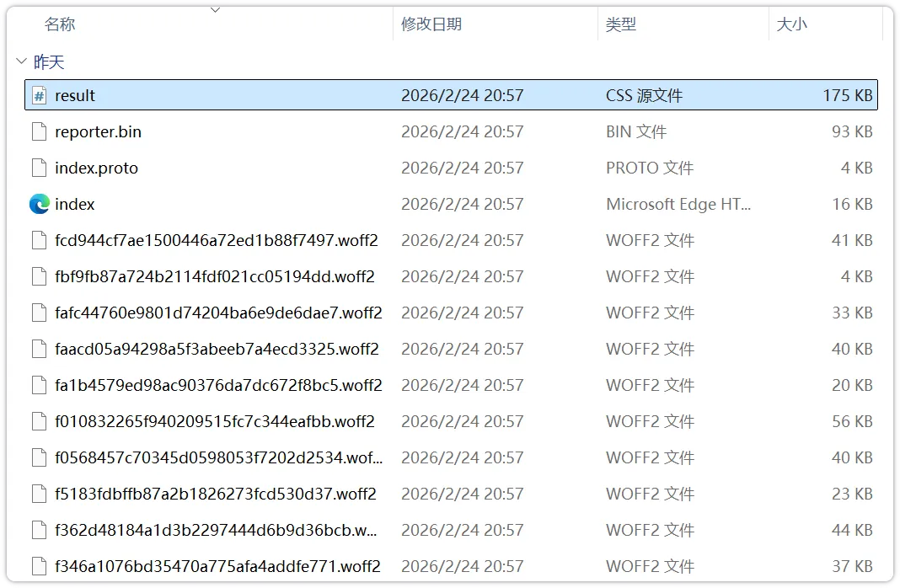Click the icon of fcd944cf7ae1500446a72ed1b88f7497.woff2
Image resolution: width=900 pixels, height=588 pixels.
(39, 240)
